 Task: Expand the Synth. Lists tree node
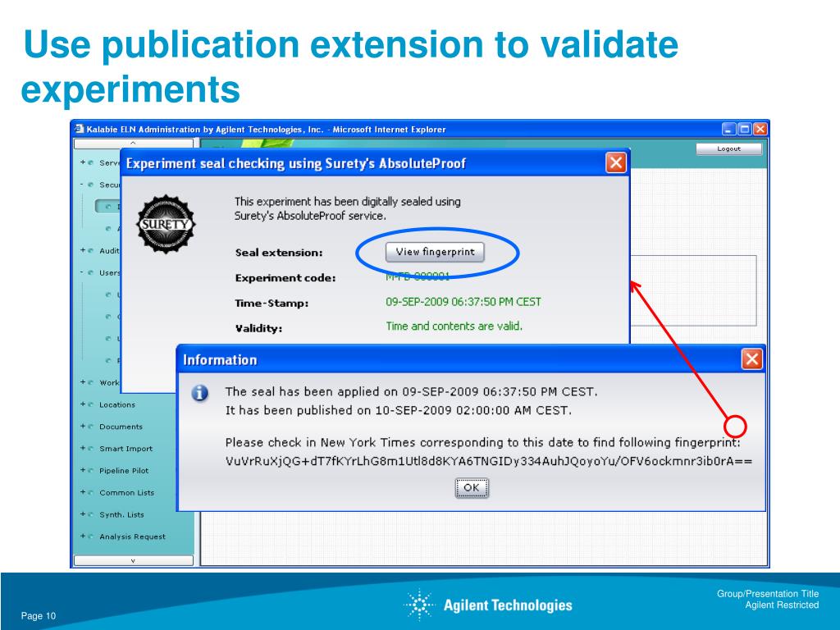83,514
